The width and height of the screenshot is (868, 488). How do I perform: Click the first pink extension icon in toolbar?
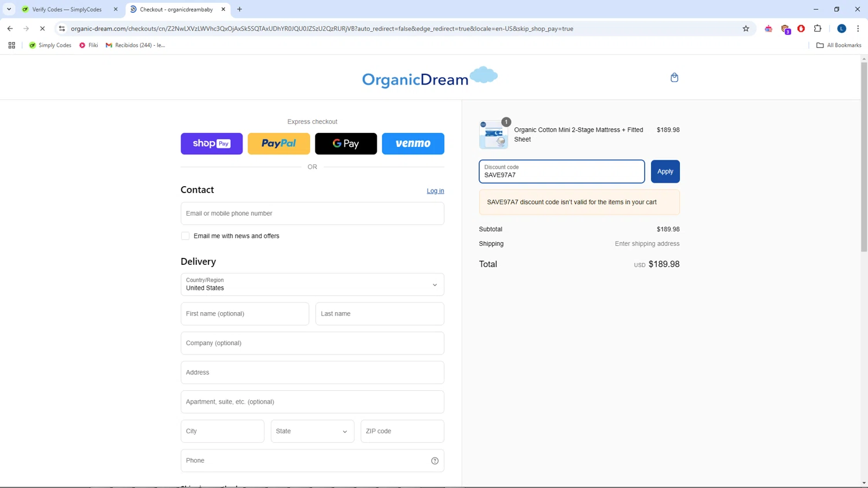point(768,28)
